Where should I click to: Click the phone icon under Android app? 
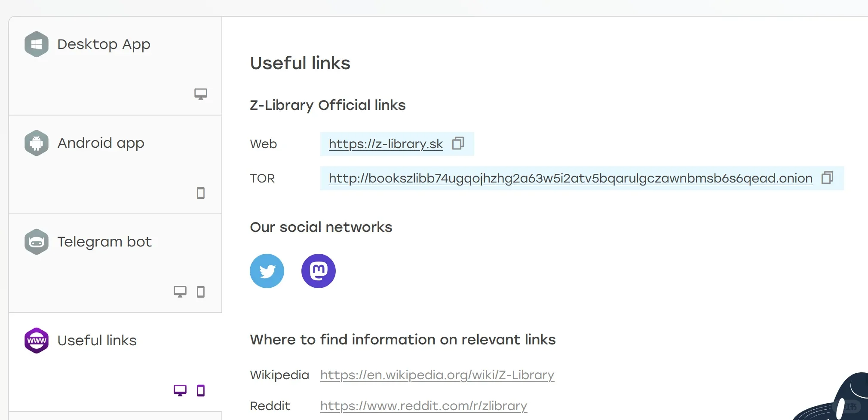click(x=201, y=193)
